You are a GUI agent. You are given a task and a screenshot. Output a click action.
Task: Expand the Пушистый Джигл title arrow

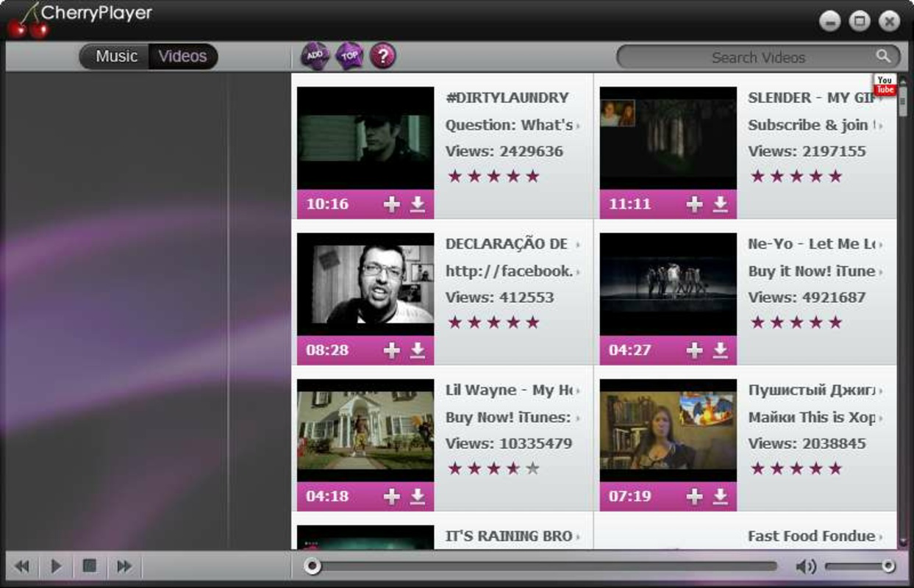coord(880,391)
